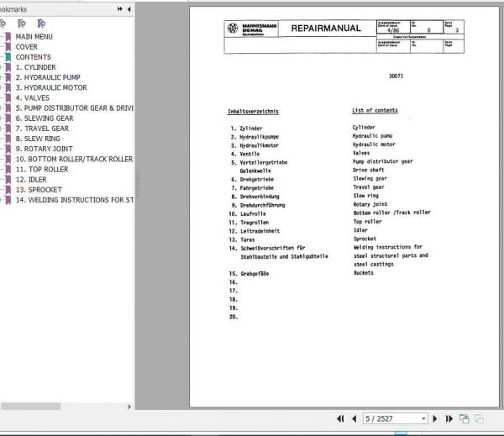Click the rightmost purple bookmark toolbar icon
Viewport: 504px width, 436px height.
(41, 24)
